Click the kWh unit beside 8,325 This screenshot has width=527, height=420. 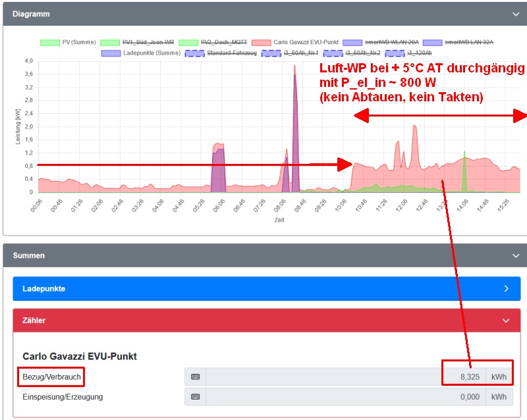point(499,377)
